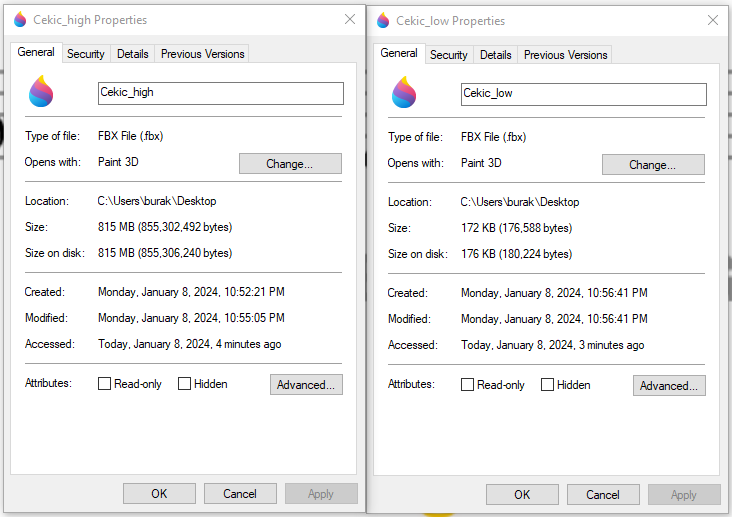Open Details tab in Cekic_high Properties
Image resolution: width=732 pixels, height=517 pixels.
pyautogui.click(x=133, y=54)
